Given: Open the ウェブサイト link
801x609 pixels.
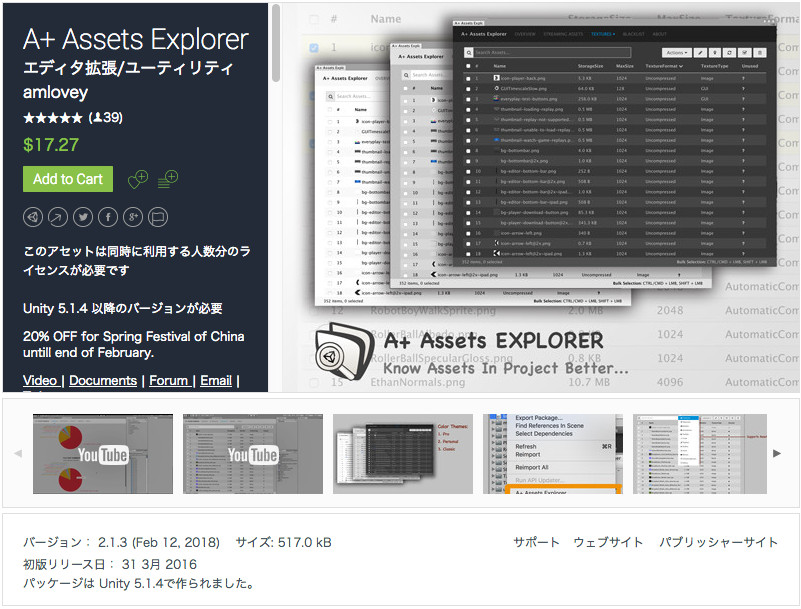Looking at the screenshot, I should click(x=608, y=542).
